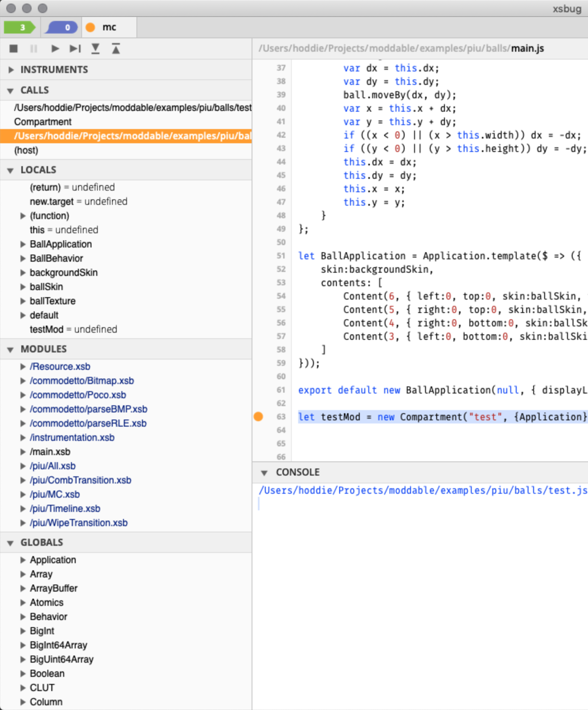The image size is (588, 710).
Task: Open the /commodetto/Poco.xsb module link
Action: point(78,395)
